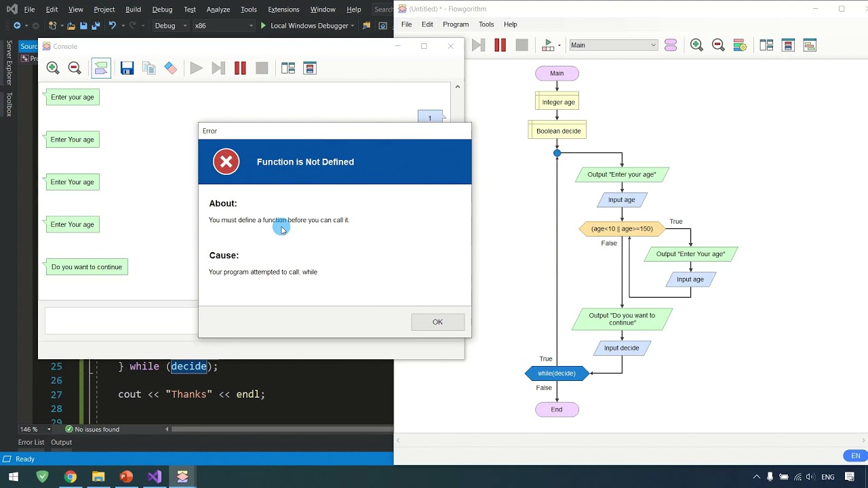Navigate backward in Visual Studio
This screenshot has width=868, height=488.
pyautogui.click(x=17, y=26)
